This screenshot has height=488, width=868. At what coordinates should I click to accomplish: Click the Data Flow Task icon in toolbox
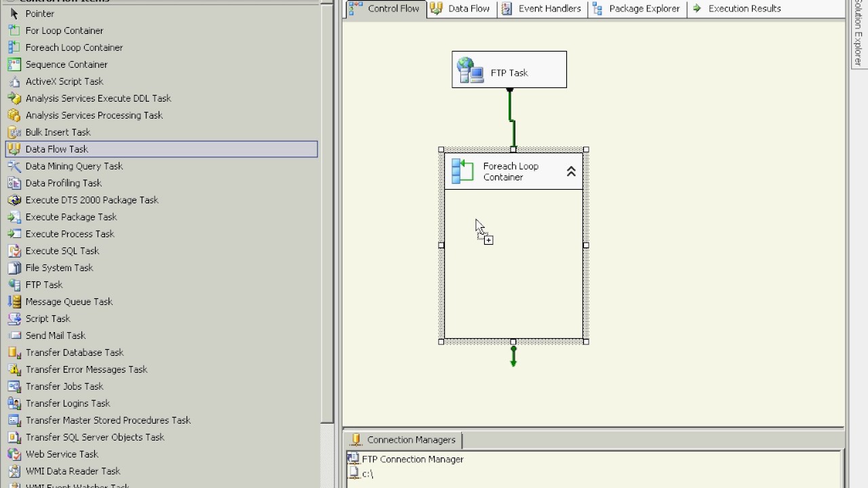(x=14, y=149)
